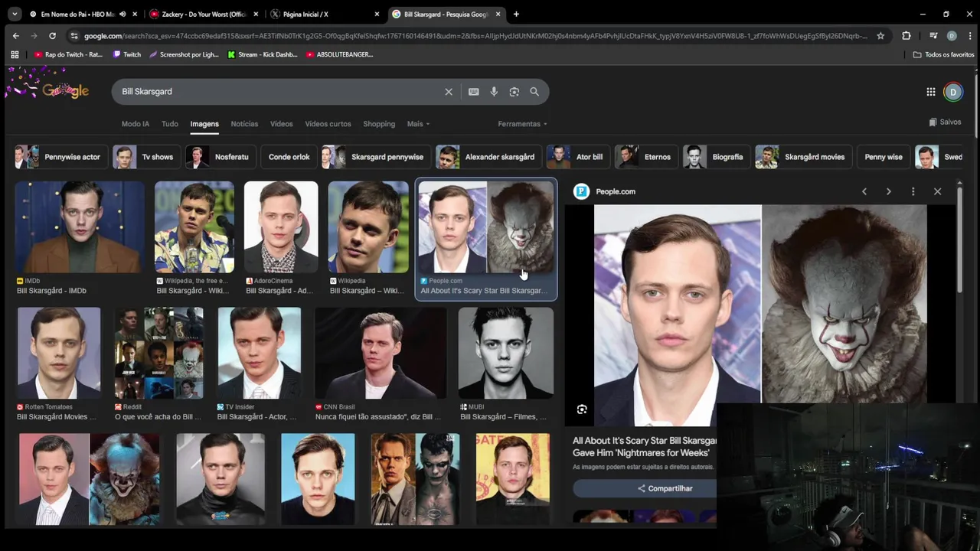Open the Notícias search tab
The height and width of the screenshot is (551, 980).
coord(244,124)
